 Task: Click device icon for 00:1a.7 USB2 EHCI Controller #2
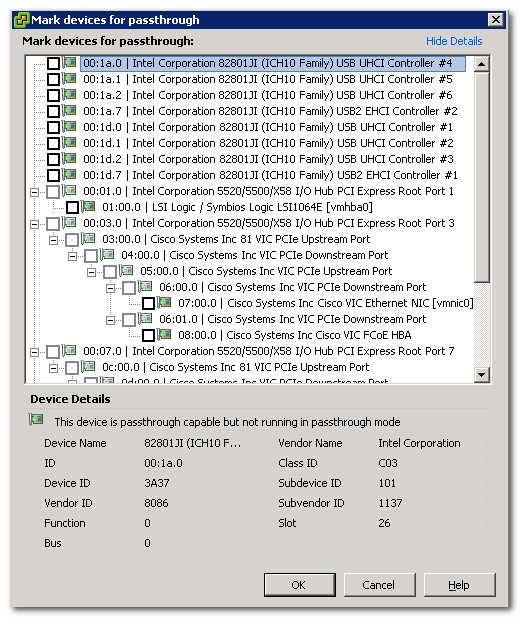coord(69,110)
